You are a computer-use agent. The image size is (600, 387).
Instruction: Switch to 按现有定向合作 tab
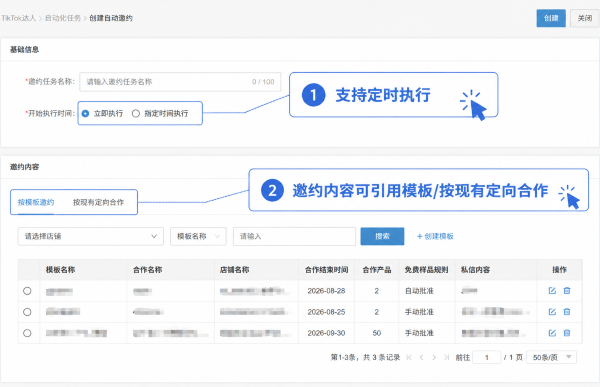(98, 202)
